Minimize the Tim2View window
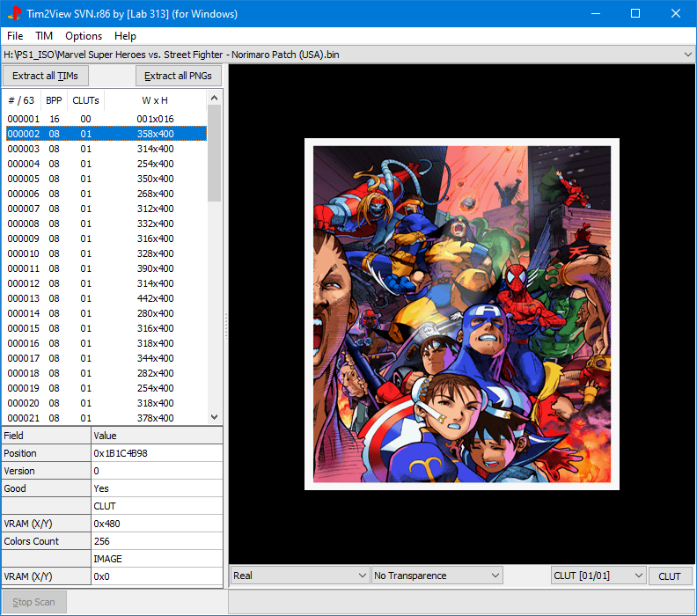This screenshot has width=697, height=616. click(x=596, y=13)
